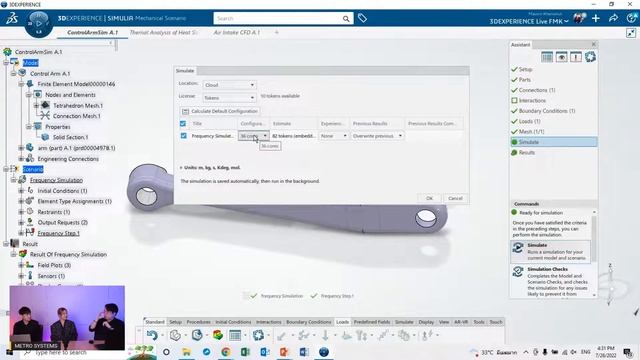Expand the Field Plots (3) tree node
The image size is (640, 360).
(21, 265)
